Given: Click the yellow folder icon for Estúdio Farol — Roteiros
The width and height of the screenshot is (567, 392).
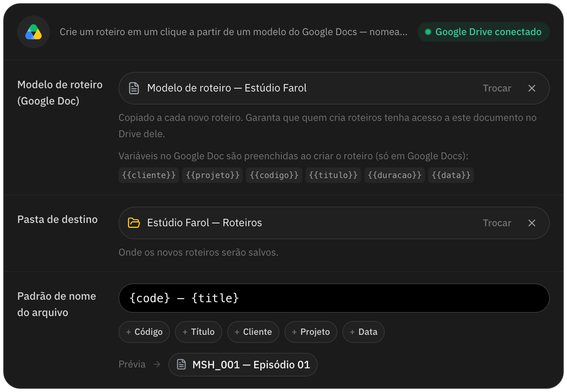Looking at the screenshot, I should (134, 223).
